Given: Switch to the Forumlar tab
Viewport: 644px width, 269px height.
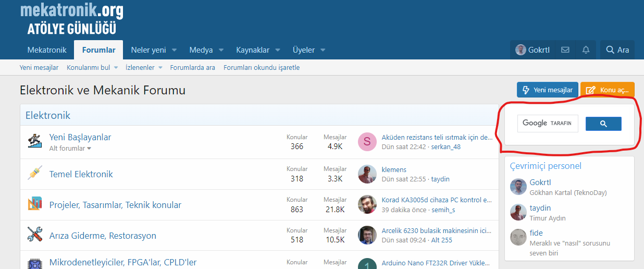Looking at the screenshot, I should [x=98, y=50].
